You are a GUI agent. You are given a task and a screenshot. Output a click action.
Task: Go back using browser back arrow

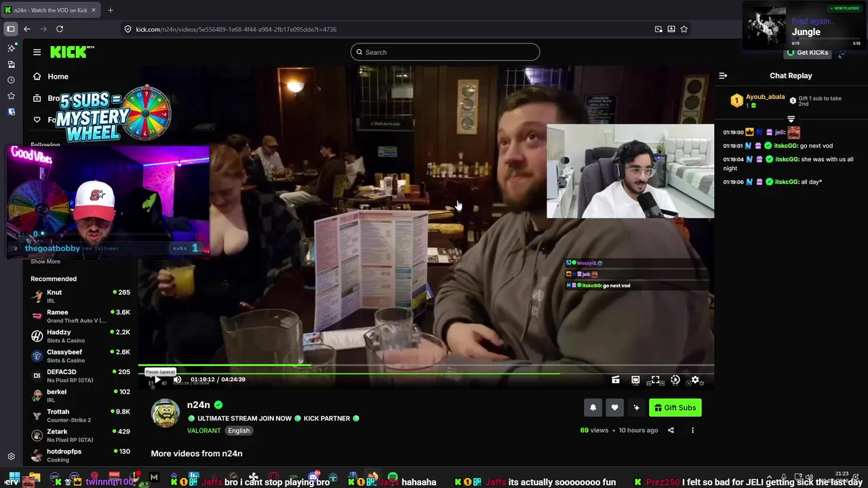pyautogui.click(x=27, y=29)
